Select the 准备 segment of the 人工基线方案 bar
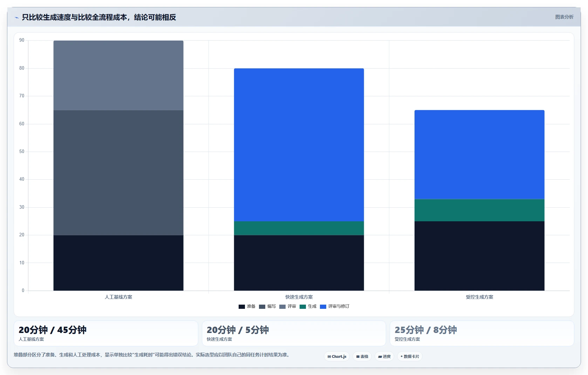588x375 pixels. coord(118,263)
